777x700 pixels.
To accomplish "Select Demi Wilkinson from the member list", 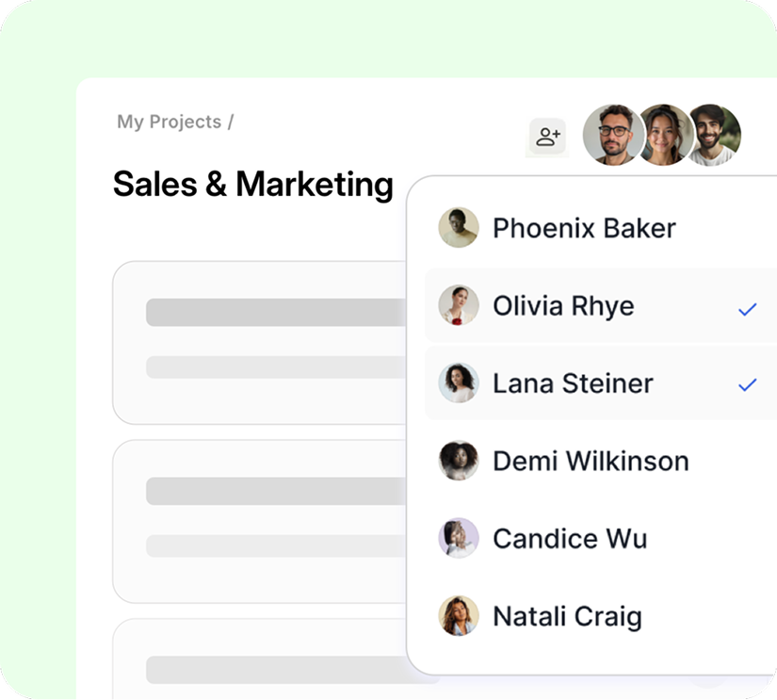I will coord(590,461).
